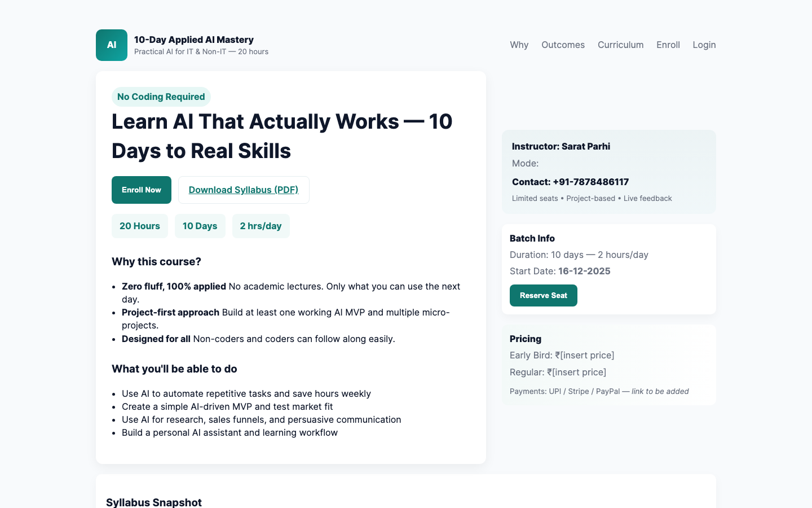Click the Regular price line
Viewport: 812px width, 508px height.
click(x=558, y=372)
